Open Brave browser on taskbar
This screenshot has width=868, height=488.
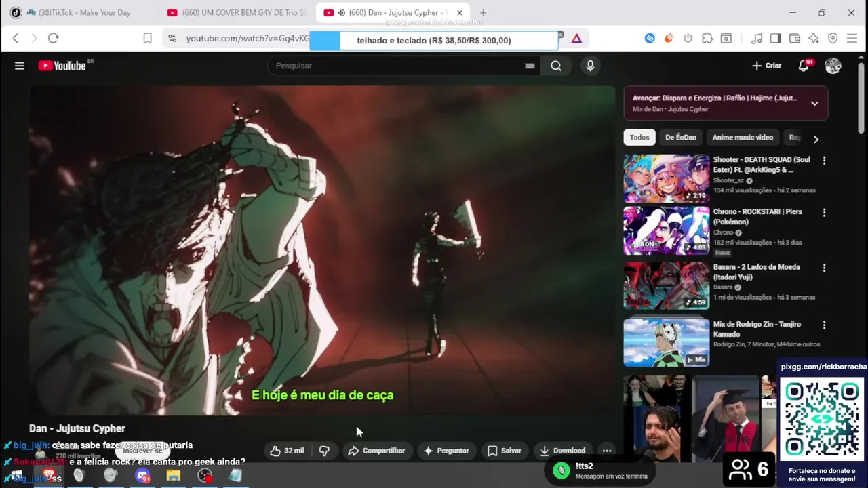tap(48, 476)
